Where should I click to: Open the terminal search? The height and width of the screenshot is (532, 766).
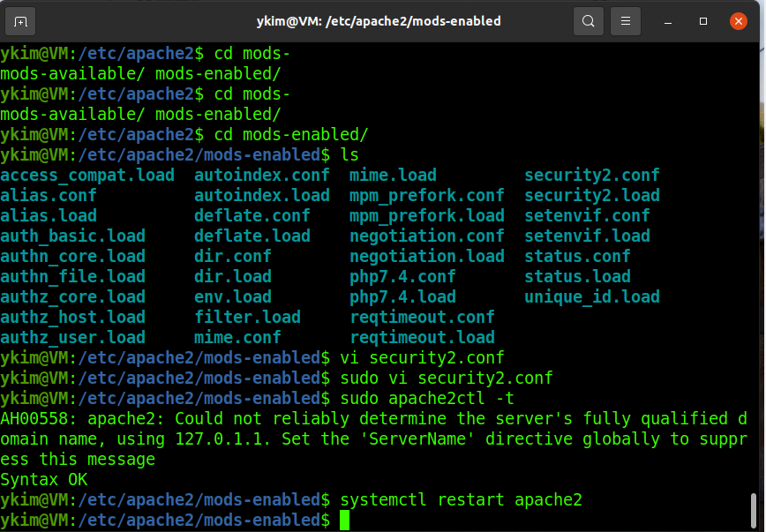point(588,21)
